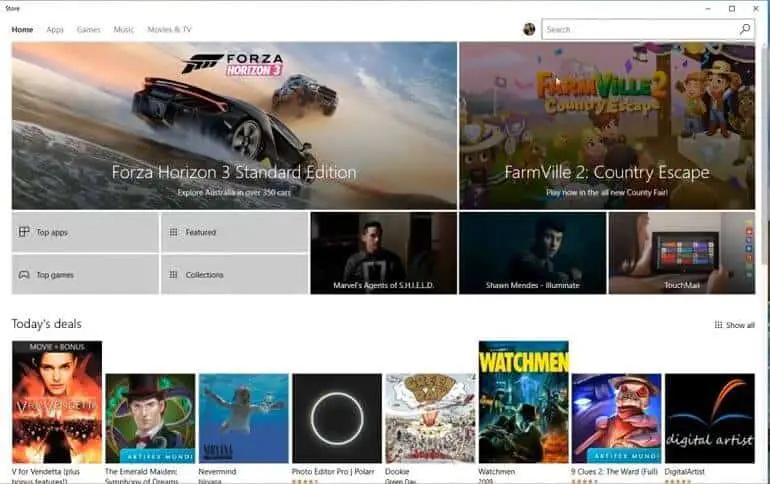Open the Featured tile
This screenshot has height=484, width=770.
(235, 232)
